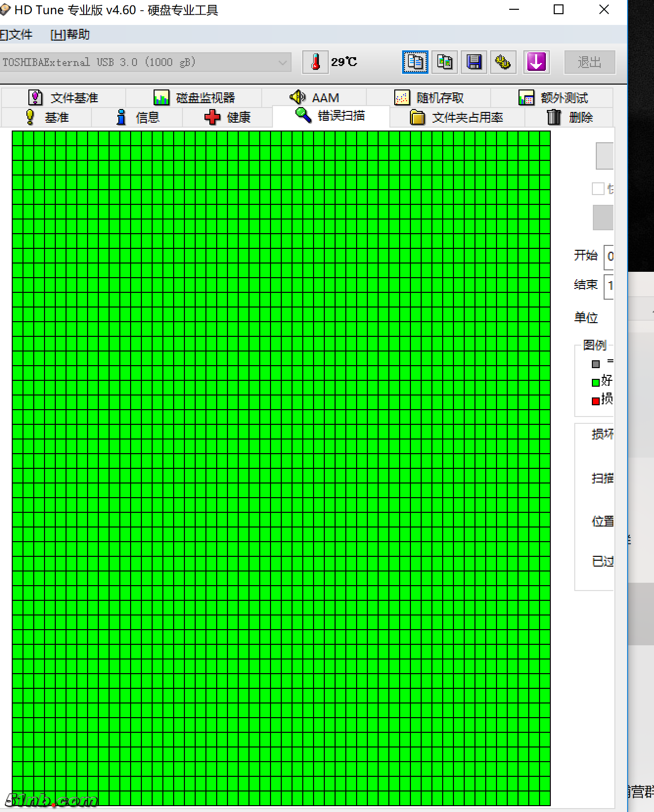Expand the TOSHIBA External drive dropdown
Screen dimensions: 654x812
tap(282, 63)
